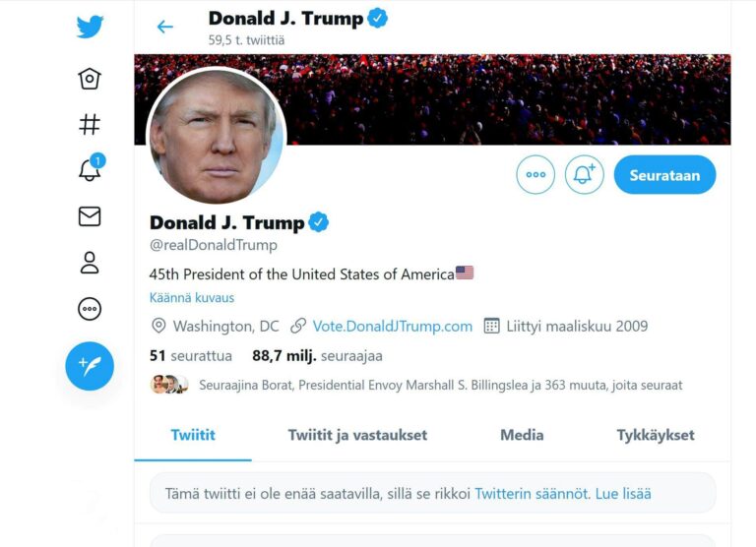
Task: Select the Media tab
Action: pyautogui.click(x=522, y=435)
